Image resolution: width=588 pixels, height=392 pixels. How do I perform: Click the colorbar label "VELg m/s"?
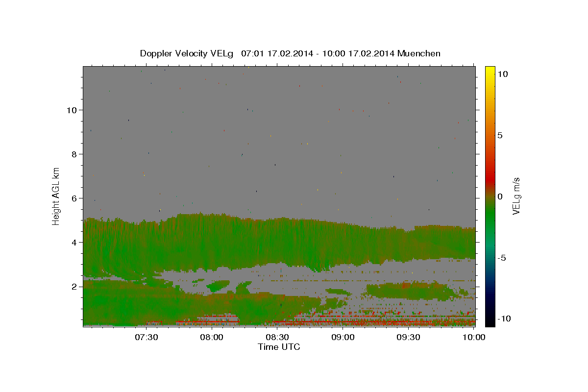[x=516, y=196]
